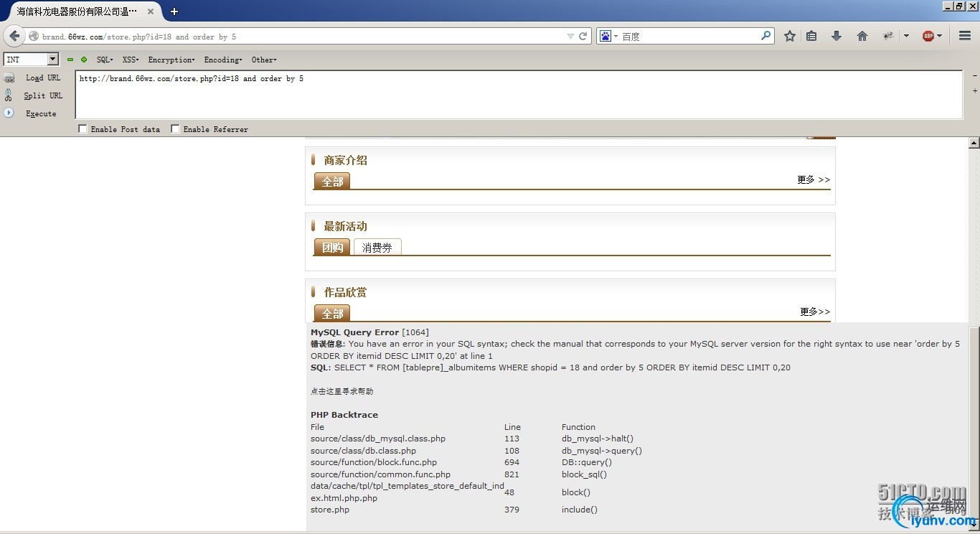Click source/function/common.func.php file entry

(x=380, y=474)
